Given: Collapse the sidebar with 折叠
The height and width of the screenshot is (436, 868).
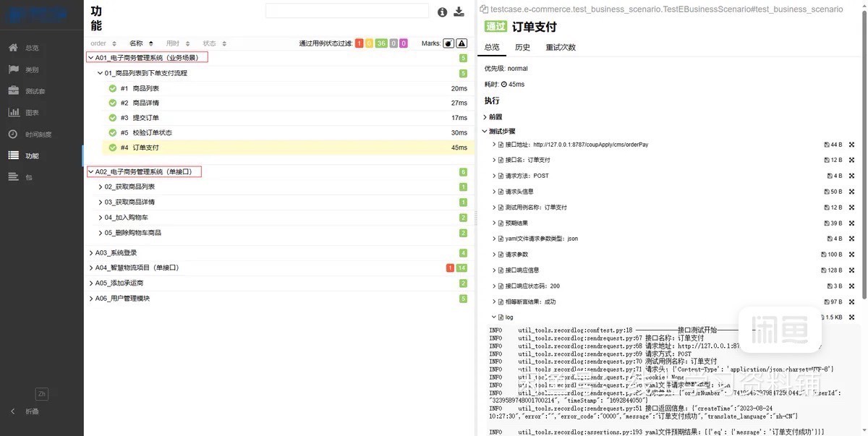Looking at the screenshot, I should (25, 411).
